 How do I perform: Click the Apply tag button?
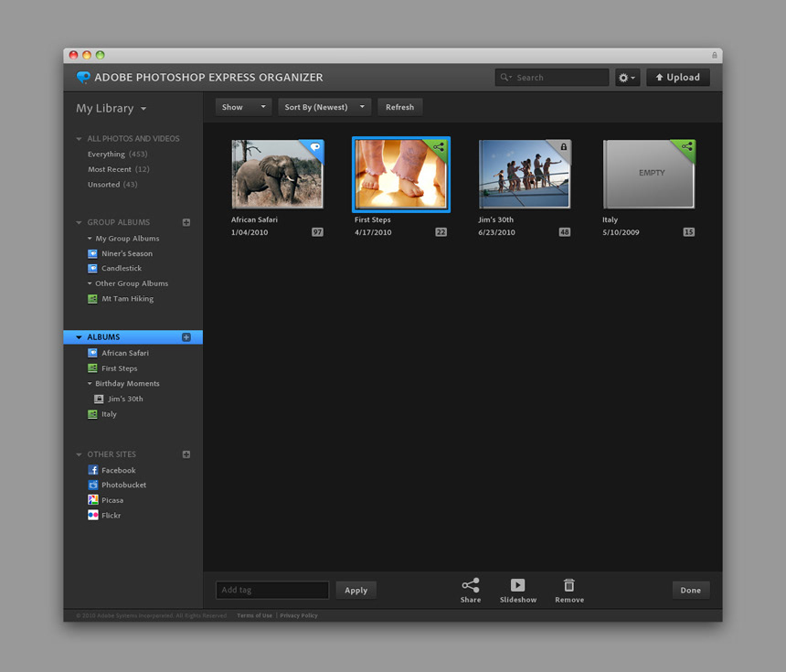[356, 591]
